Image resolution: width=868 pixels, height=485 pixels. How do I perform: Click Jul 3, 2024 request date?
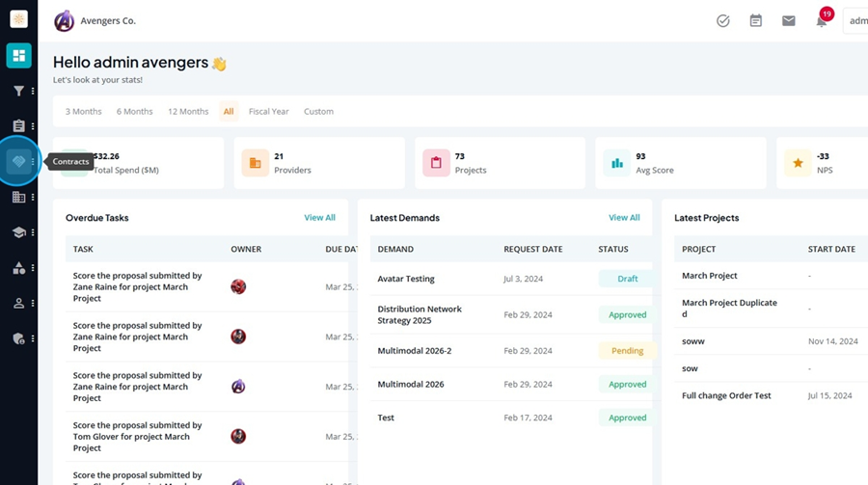tap(523, 279)
